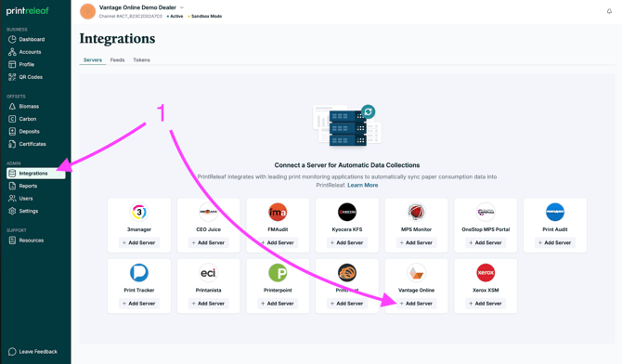This screenshot has height=364, width=622.
Task: Click the CEO Juice logo
Action: click(208, 212)
